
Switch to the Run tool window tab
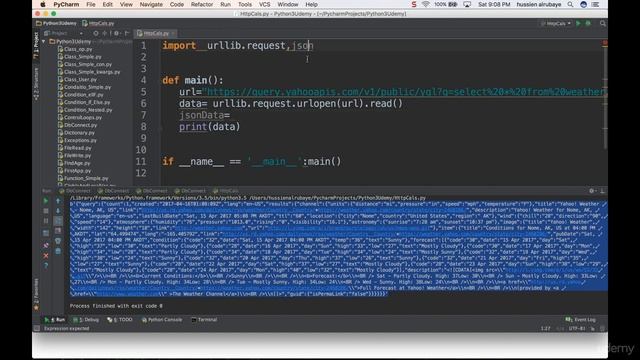click(x=55, y=320)
